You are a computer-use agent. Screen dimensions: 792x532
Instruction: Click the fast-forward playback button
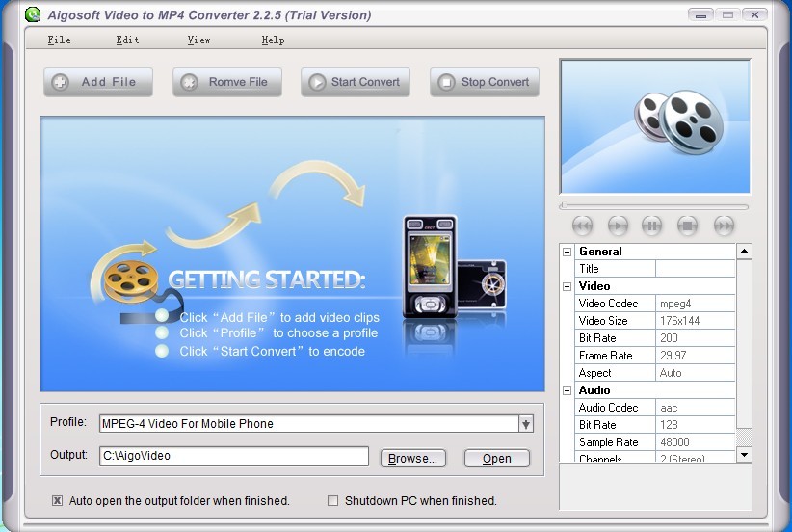coord(724,226)
